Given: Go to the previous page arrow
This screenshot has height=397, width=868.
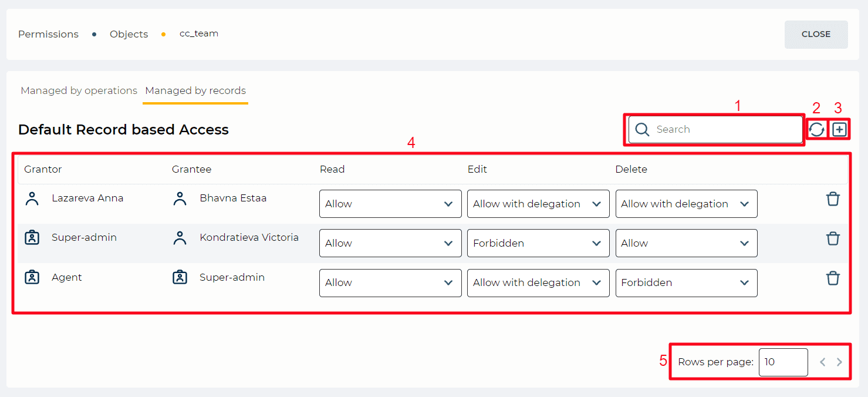Looking at the screenshot, I should pos(823,362).
